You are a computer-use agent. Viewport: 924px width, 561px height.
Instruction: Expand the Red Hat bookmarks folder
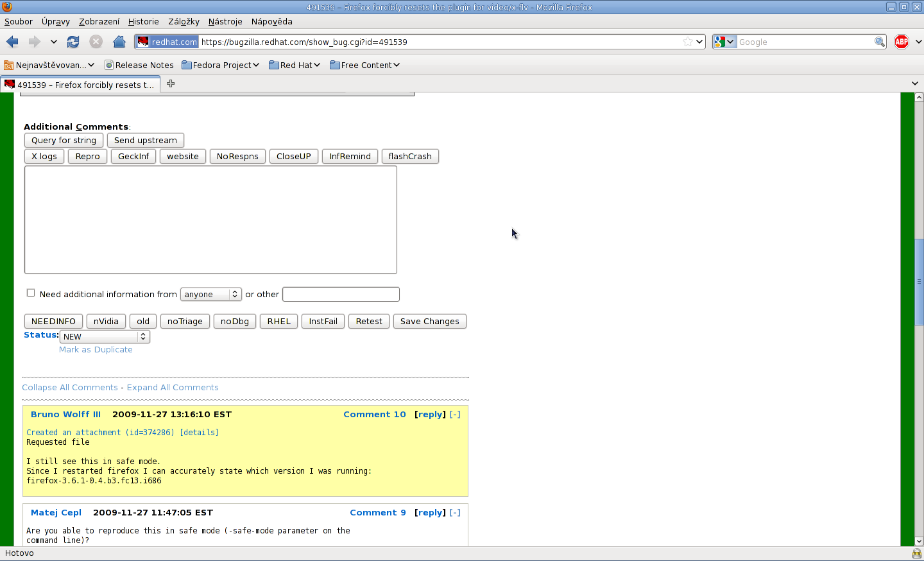[295, 65]
